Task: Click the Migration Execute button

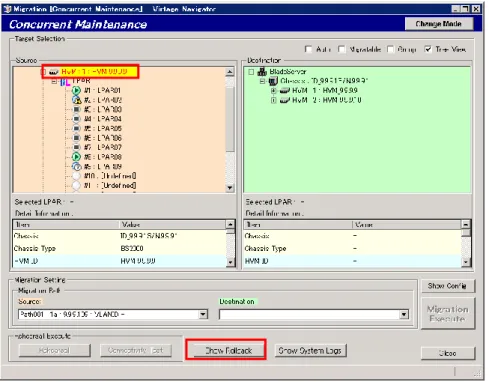Action: pyautogui.click(x=448, y=314)
